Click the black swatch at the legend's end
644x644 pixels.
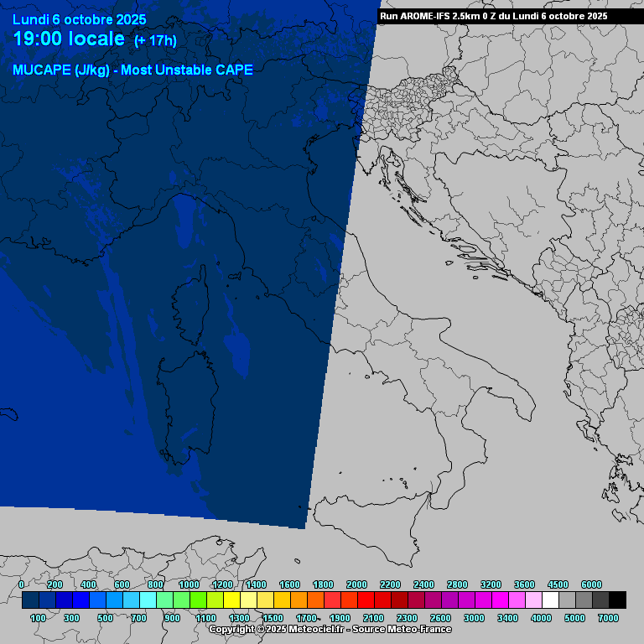click(x=617, y=600)
